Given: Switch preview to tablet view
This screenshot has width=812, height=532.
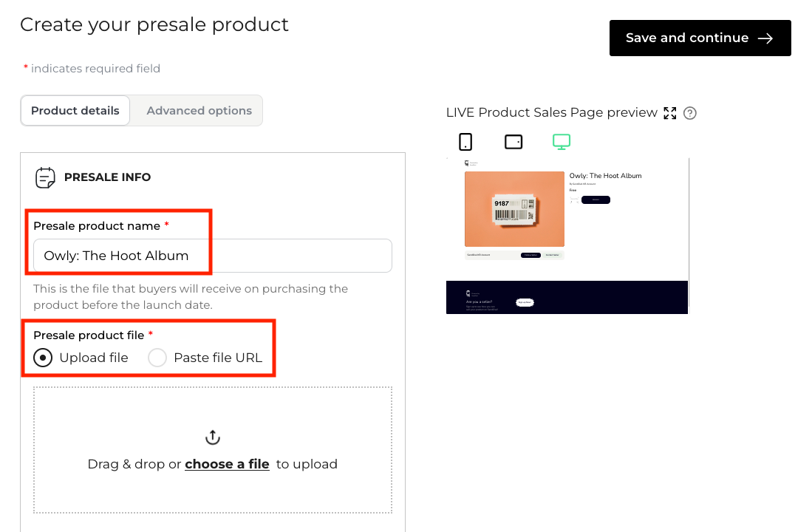Looking at the screenshot, I should tap(514, 142).
